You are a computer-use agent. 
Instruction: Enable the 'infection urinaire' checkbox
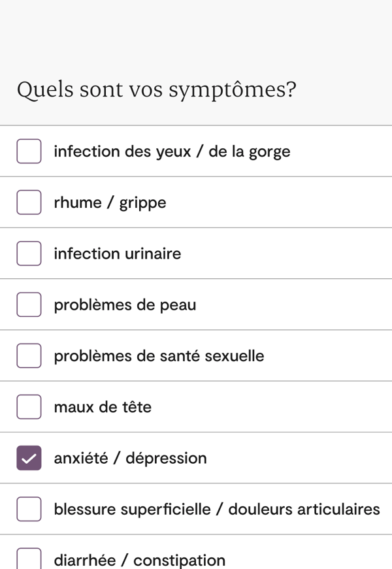click(x=29, y=253)
